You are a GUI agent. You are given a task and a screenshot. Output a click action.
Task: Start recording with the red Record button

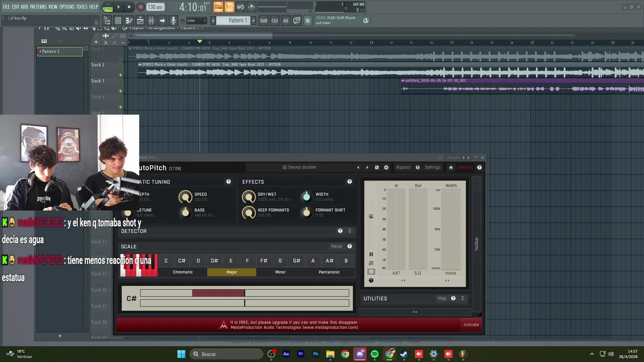140,7
